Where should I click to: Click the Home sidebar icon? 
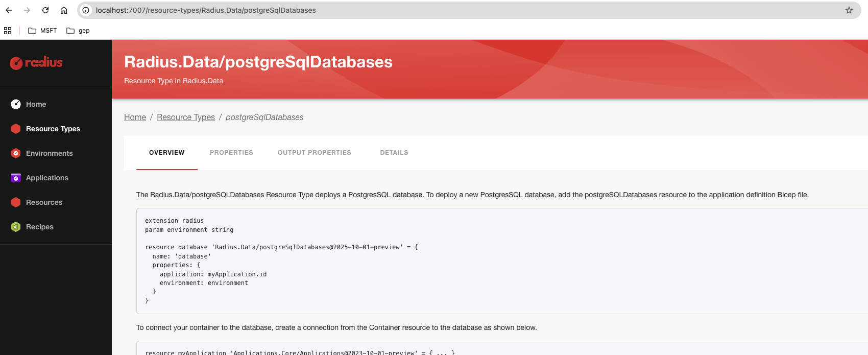click(x=16, y=104)
